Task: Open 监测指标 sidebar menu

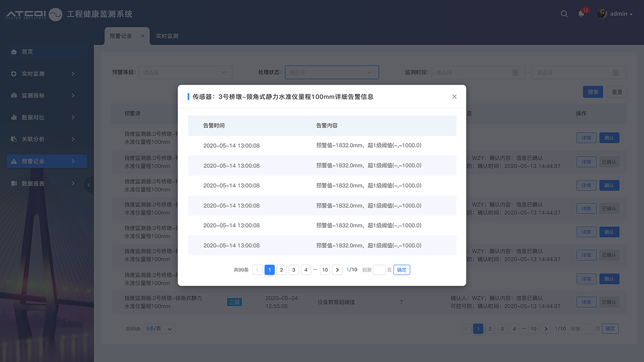Action: pos(47,96)
